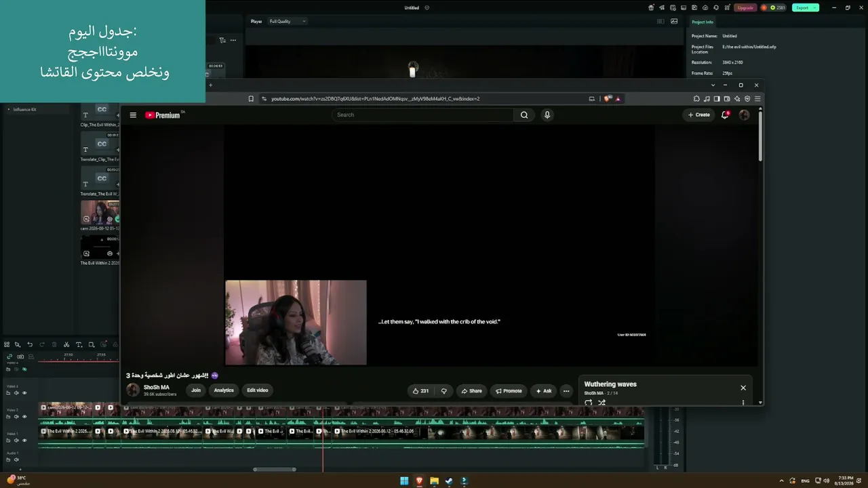Open the Full Quality preview dropdown
Viewport: 868px width, 488px height.
[288, 21]
